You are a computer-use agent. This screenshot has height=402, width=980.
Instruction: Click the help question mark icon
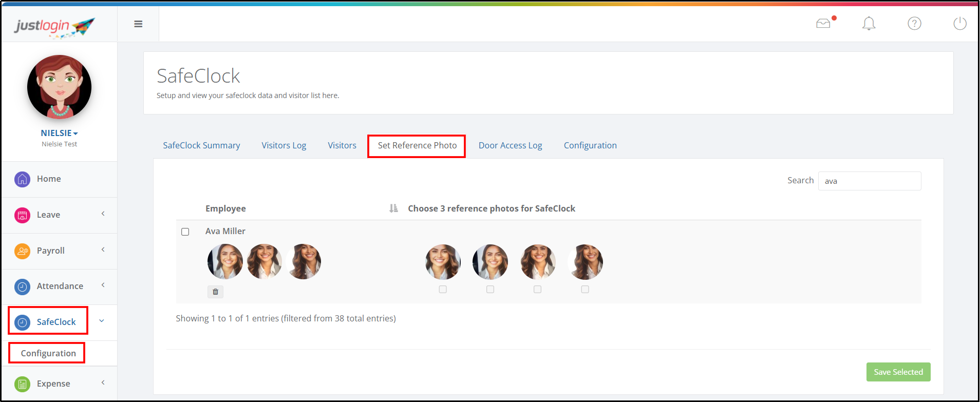(914, 24)
